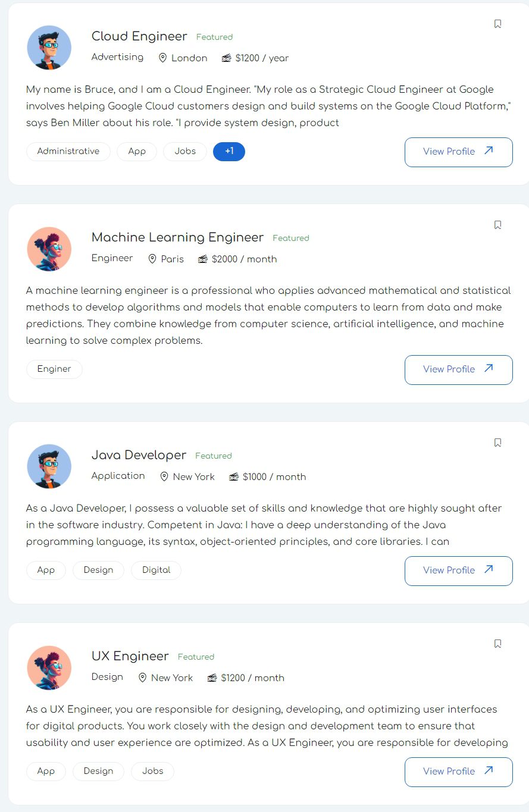The height and width of the screenshot is (812, 529).
Task: Open the Cloud Engineer title link
Action: 139,36
